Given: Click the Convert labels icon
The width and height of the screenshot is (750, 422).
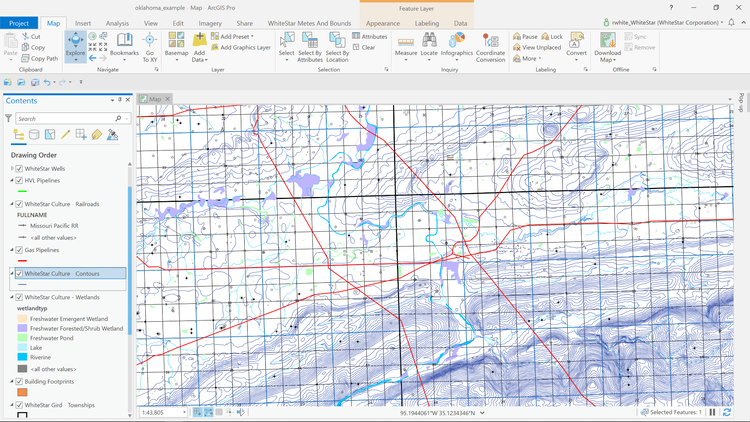Looking at the screenshot, I should 576,40.
